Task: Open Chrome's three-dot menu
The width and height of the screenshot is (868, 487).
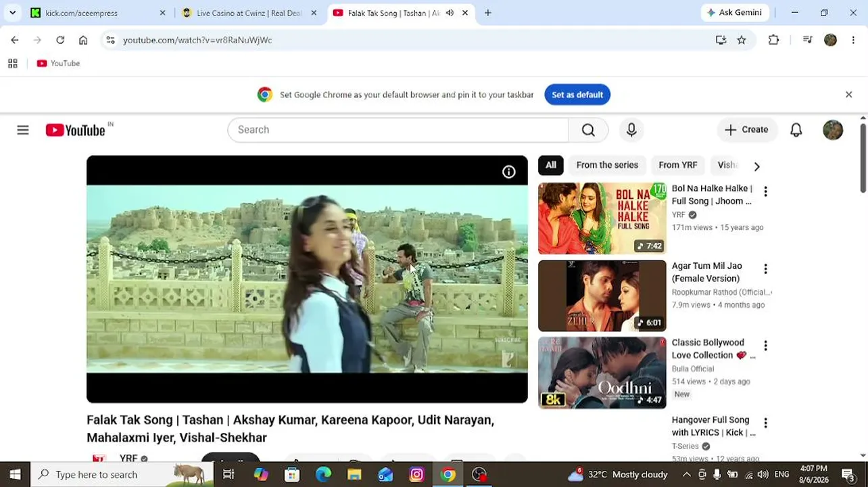Action: 854,40
